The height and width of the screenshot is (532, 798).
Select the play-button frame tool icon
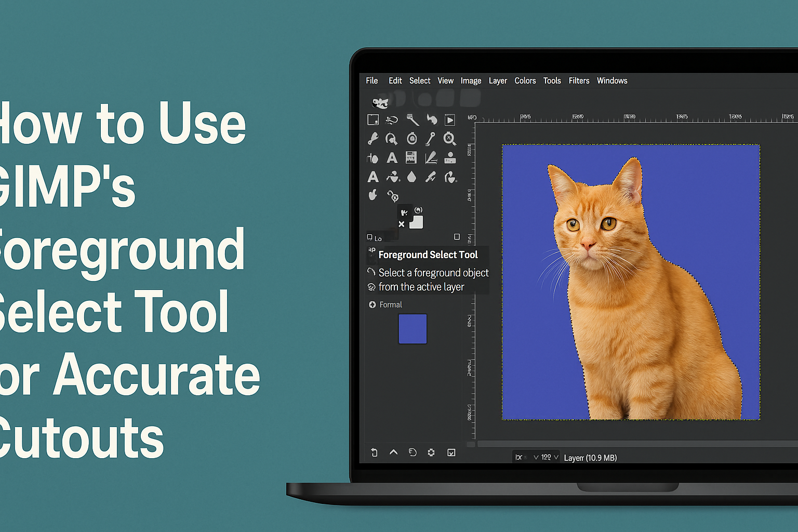[450, 120]
